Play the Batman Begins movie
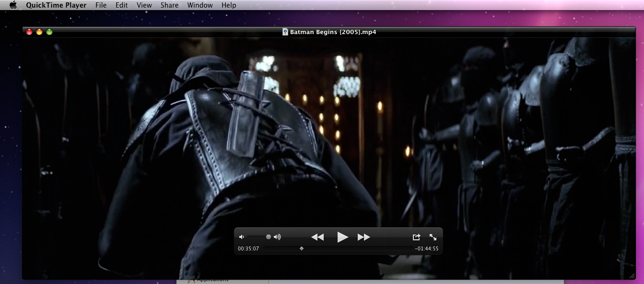The width and height of the screenshot is (644, 284). 342,237
